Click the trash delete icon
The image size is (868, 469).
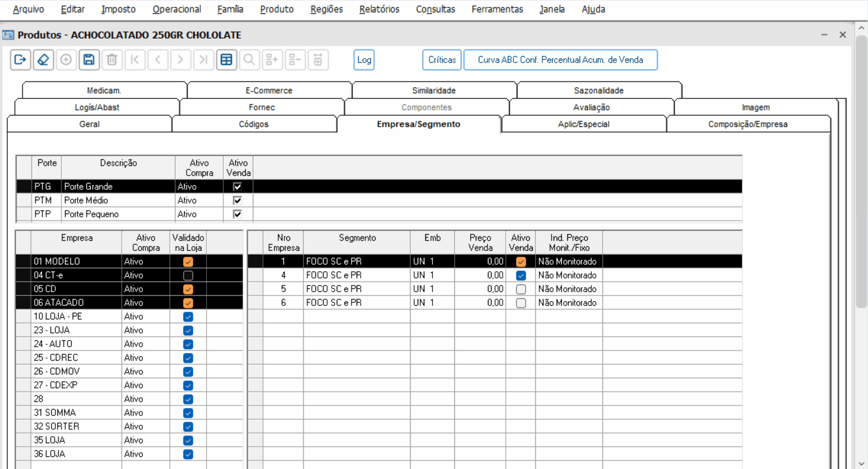tap(112, 60)
